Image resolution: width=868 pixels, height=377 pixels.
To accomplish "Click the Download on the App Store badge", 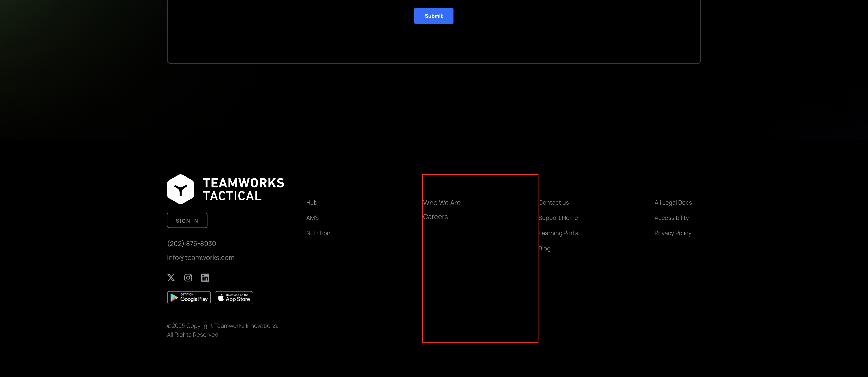I will [234, 297].
